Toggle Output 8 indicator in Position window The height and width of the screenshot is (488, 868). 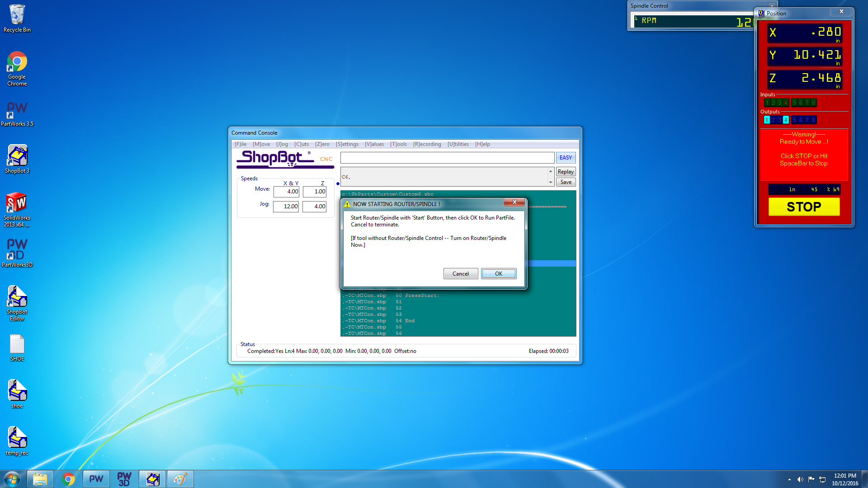click(x=813, y=120)
